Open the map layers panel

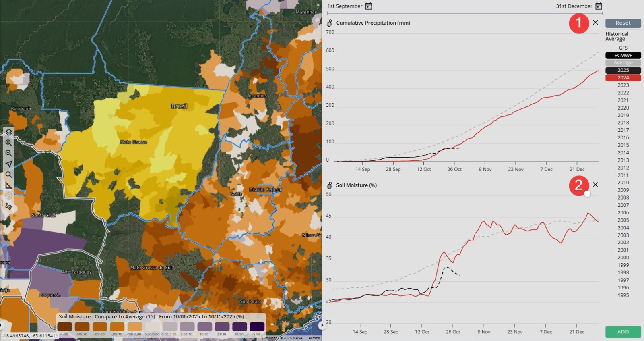coord(9,132)
